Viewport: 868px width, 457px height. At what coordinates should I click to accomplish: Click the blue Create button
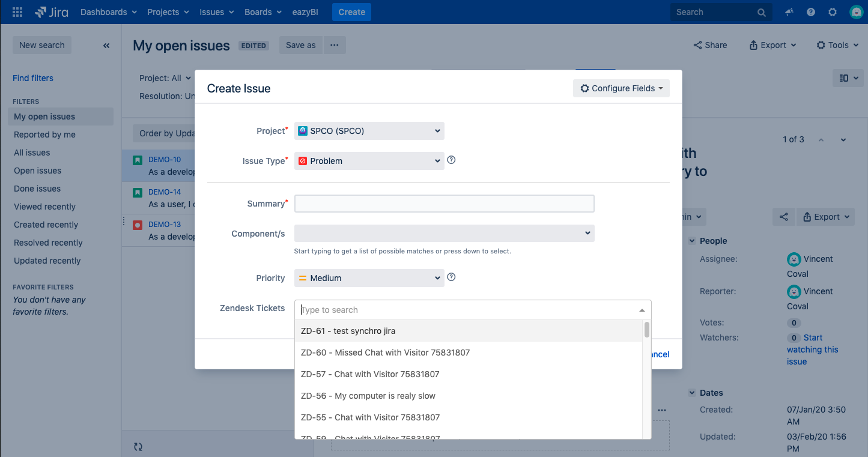click(351, 12)
